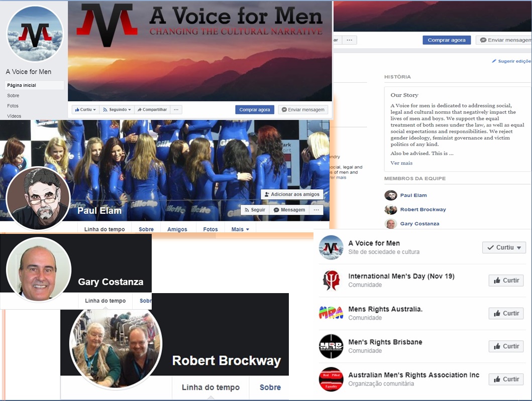Select Linha do tempo tab on Paul Elam profile

tap(104, 229)
